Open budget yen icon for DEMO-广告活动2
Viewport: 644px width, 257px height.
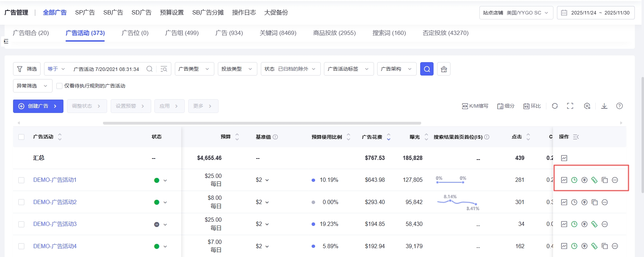[x=584, y=202]
